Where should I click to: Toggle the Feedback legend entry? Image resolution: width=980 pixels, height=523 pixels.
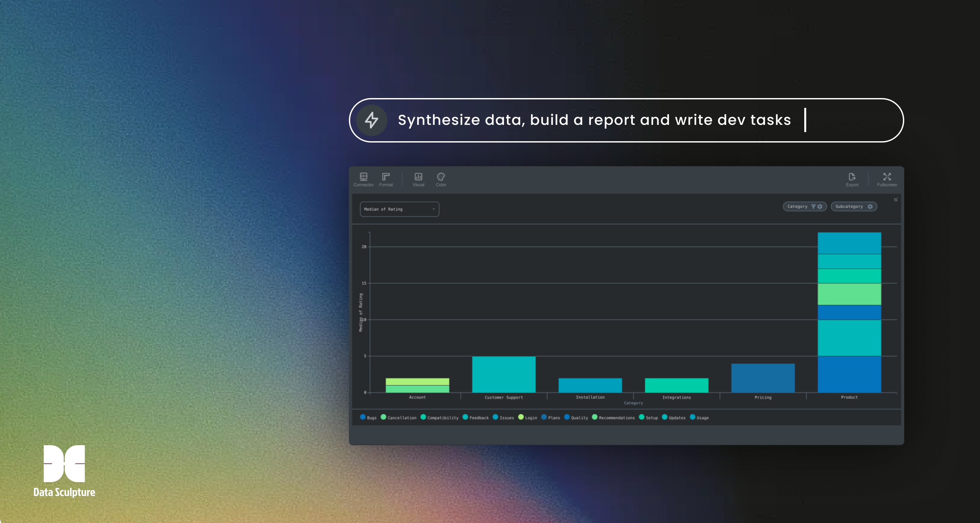coord(476,417)
